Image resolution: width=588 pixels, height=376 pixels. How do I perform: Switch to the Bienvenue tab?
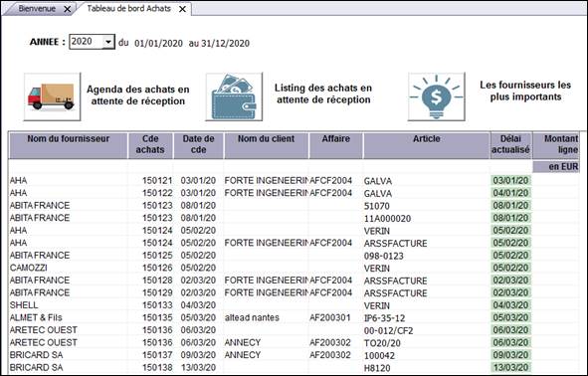coord(37,9)
